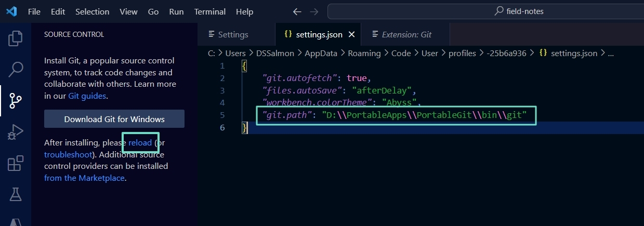Open the Selection menu

click(93, 11)
